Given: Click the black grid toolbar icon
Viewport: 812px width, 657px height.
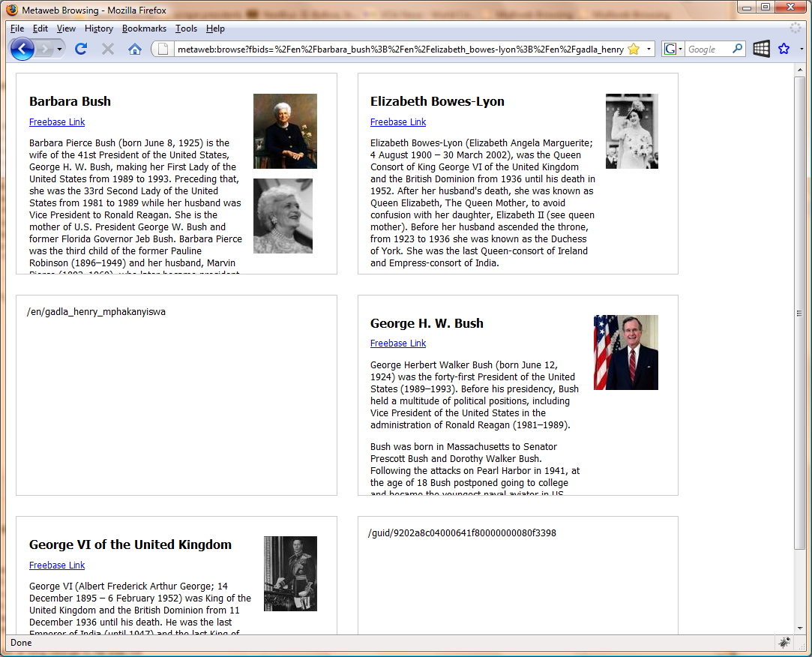Looking at the screenshot, I should tap(761, 49).
